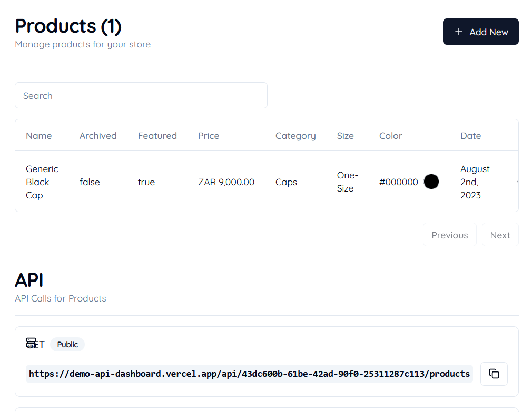Click the Category column header
Screen dimensions: 532x412
295,136
